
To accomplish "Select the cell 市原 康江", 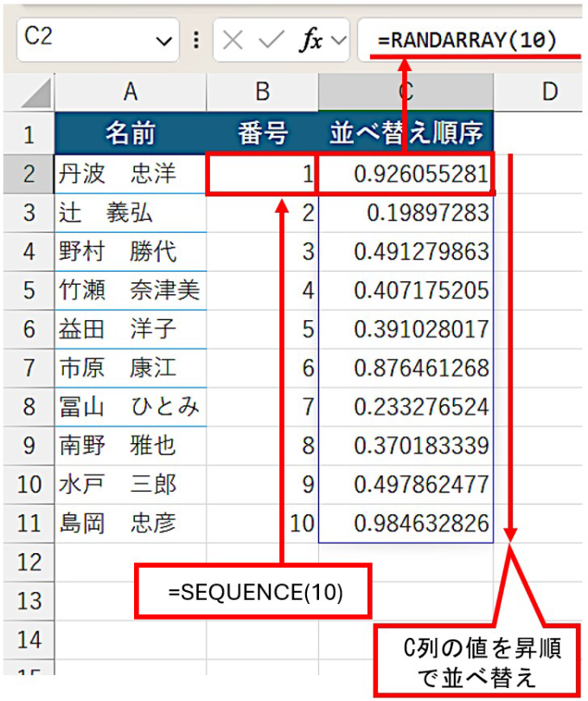I will pos(131,369).
